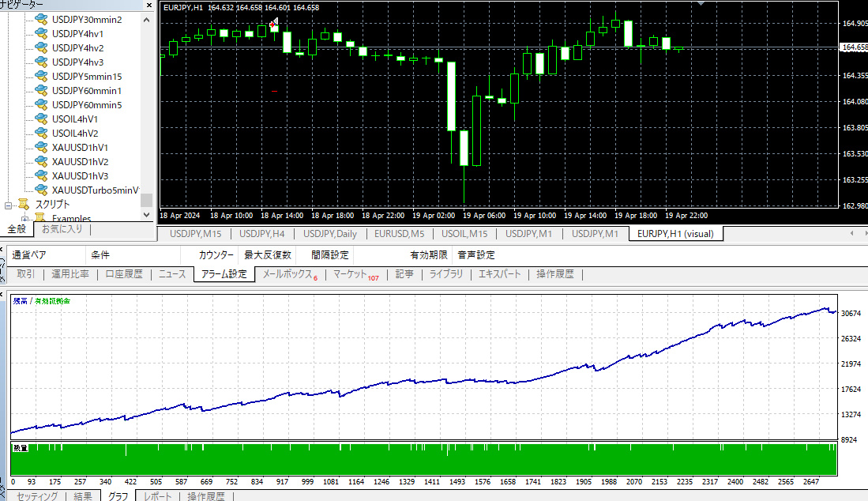Open the tester レポート tab
Viewport: 868px width, 501px height.
click(x=158, y=496)
